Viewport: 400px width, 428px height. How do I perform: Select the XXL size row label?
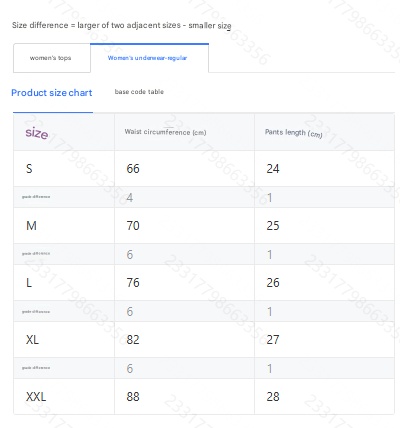pyautogui.click(x=36, y=397)
